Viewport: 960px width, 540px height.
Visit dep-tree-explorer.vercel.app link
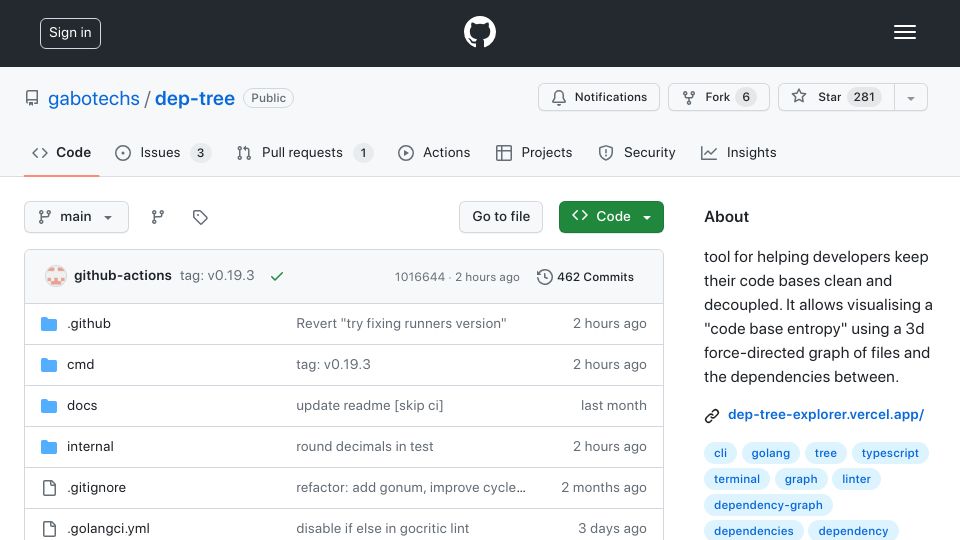tap(826, 414)
